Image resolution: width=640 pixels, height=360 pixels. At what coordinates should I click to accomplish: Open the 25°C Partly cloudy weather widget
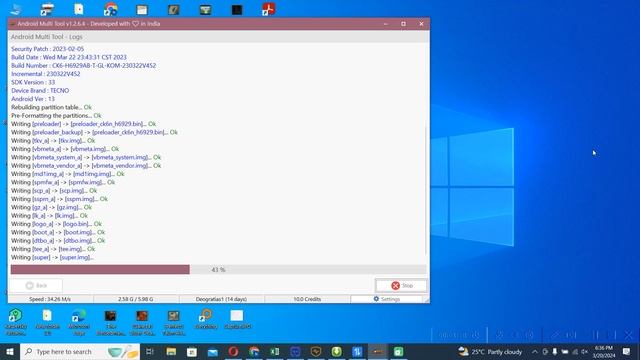click(x=490, y=351)
